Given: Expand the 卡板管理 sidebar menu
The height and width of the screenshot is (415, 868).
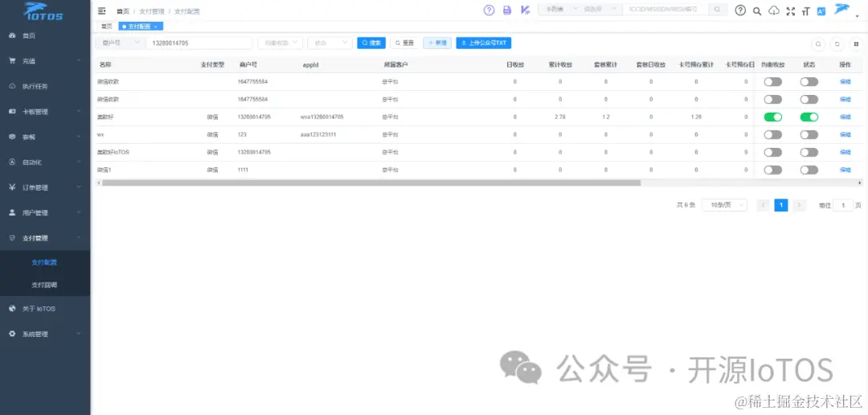Looking at the screenshot, I should point(44,111).
